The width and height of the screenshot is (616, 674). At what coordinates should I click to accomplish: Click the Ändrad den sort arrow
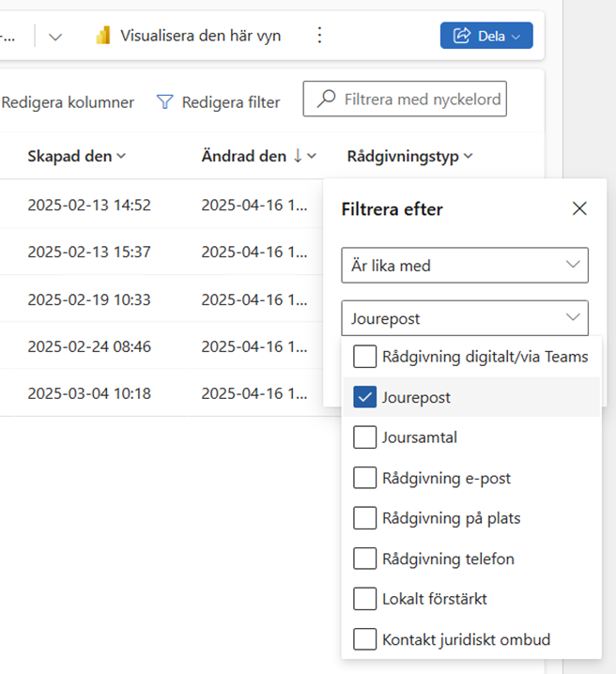[x=298, y=156]
